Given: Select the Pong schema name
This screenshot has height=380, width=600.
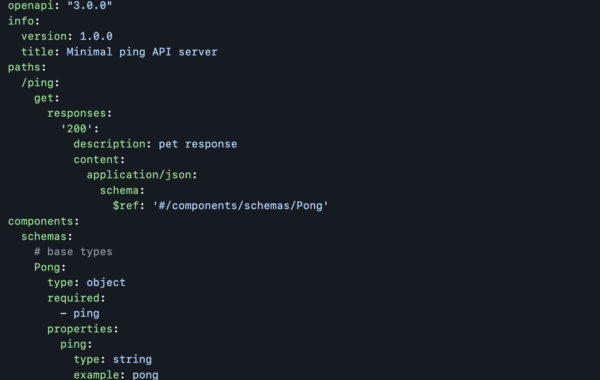Looking at the screenshot, I should [x=47, y=267].
